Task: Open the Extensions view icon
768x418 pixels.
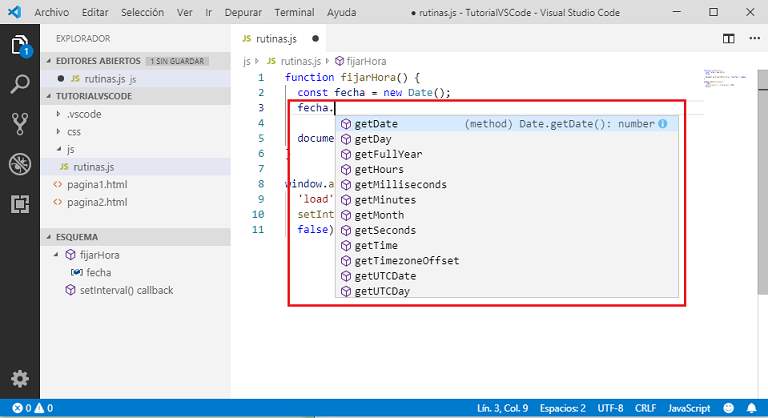Action: click(x=20, y=204)
